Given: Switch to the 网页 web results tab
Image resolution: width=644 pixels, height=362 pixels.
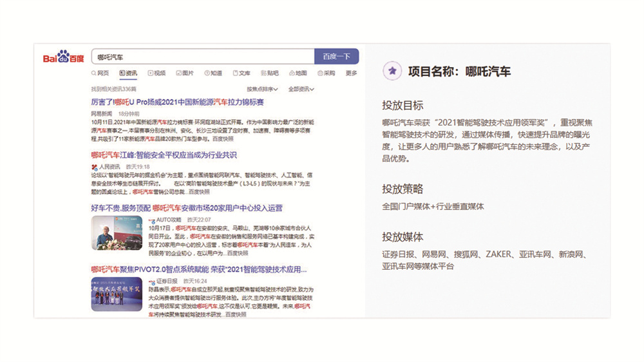Looking at the screenshot, I should pyautogui.click(x=100, y=73).
